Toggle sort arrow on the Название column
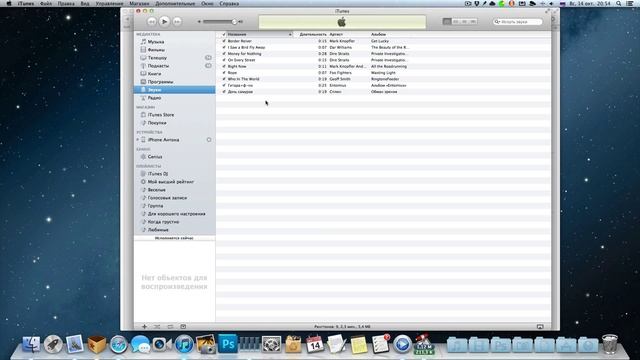This screenshot has height=360, width=640. (x=290, y=34)
